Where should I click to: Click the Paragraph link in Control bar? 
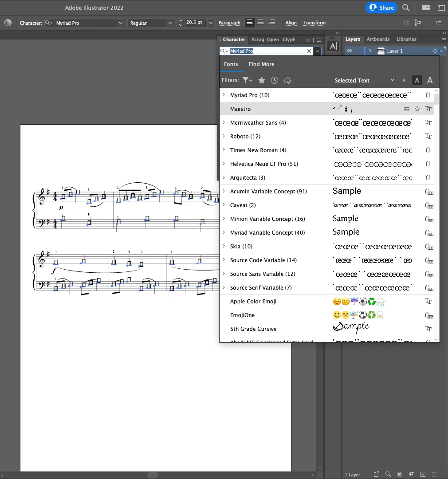pyautogui.click(x=230, y=23)
